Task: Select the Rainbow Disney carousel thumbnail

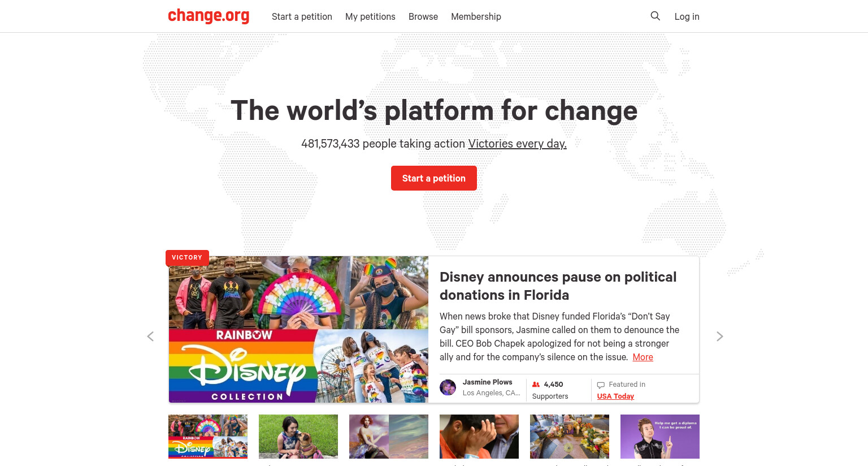Action: [208, 437]
